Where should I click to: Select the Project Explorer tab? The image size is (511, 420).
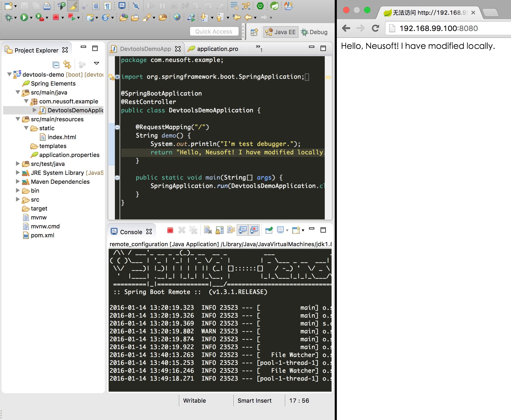tap(36, 50)
